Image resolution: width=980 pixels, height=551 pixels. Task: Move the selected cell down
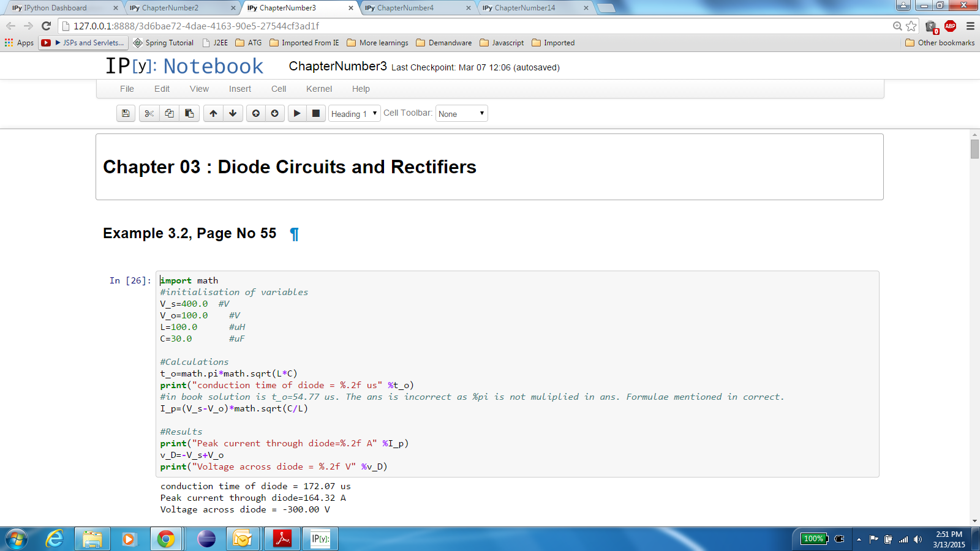233,113
